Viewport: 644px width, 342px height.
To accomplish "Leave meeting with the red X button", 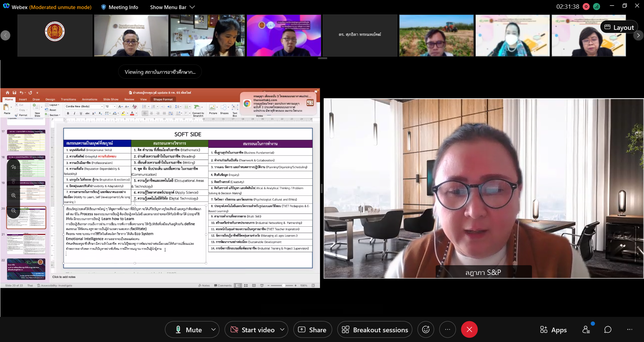I will point(469,330).
